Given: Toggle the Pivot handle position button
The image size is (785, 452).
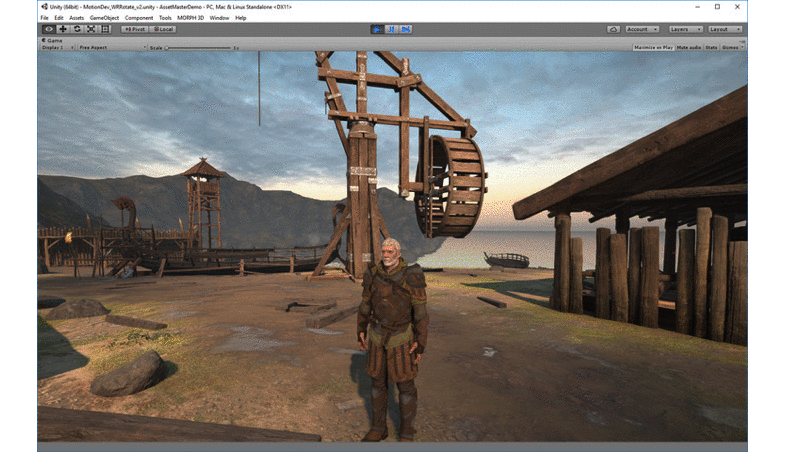Looking at the screenshot, I should pyautogui.click(x=135, y=30).
